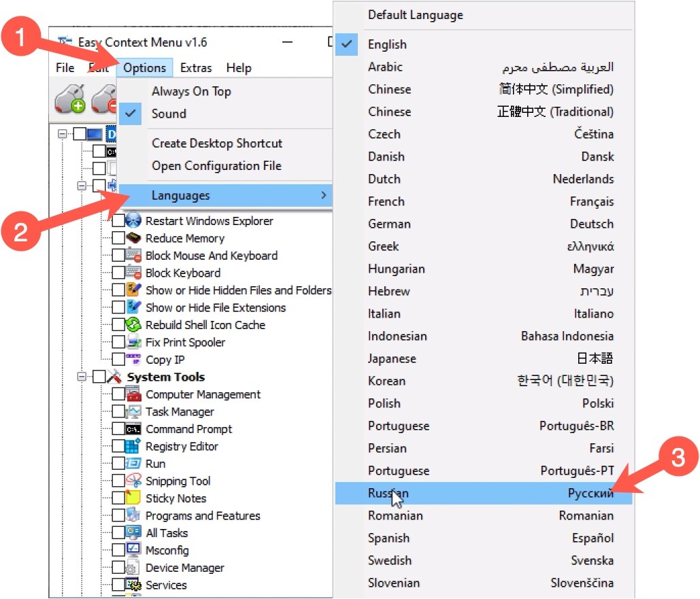The image size is (700, 599).
Task: Choose Chinese Traditional language
Action: (x=484, y=112)
